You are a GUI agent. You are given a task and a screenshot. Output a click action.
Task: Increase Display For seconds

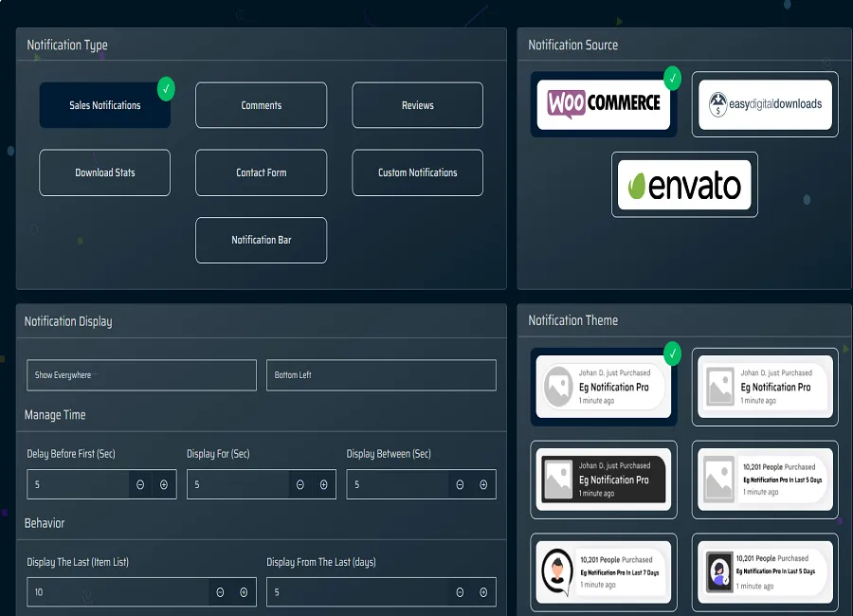(324, 484)
